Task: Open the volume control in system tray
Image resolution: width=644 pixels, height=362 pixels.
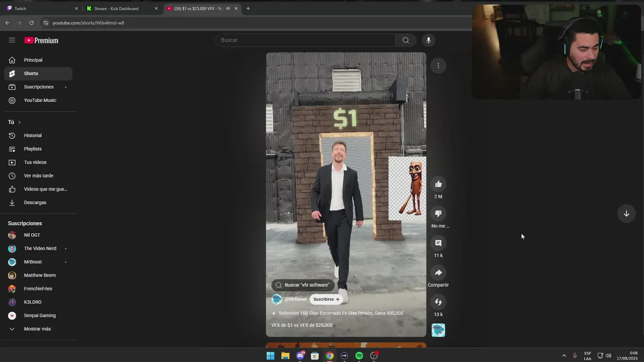Action: pos(608,355)
